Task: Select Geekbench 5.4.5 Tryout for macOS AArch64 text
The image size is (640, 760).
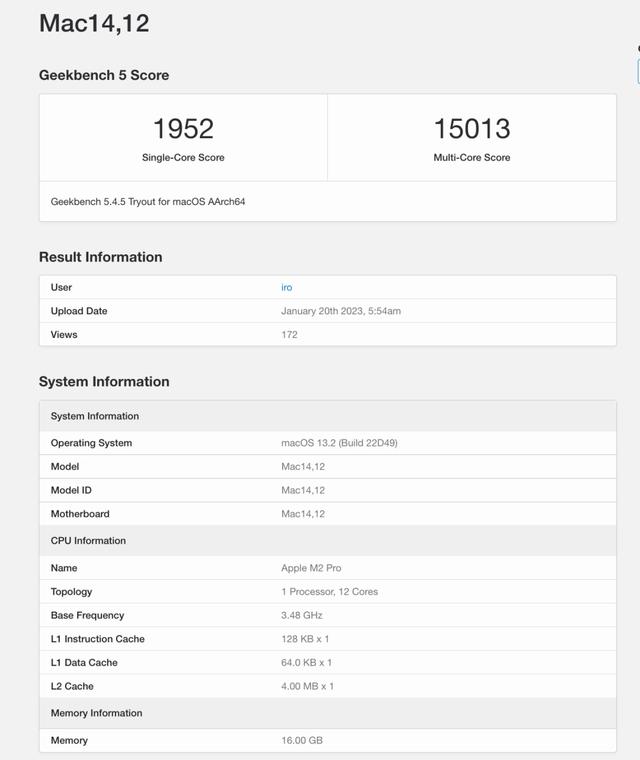Action: point(148,202)
